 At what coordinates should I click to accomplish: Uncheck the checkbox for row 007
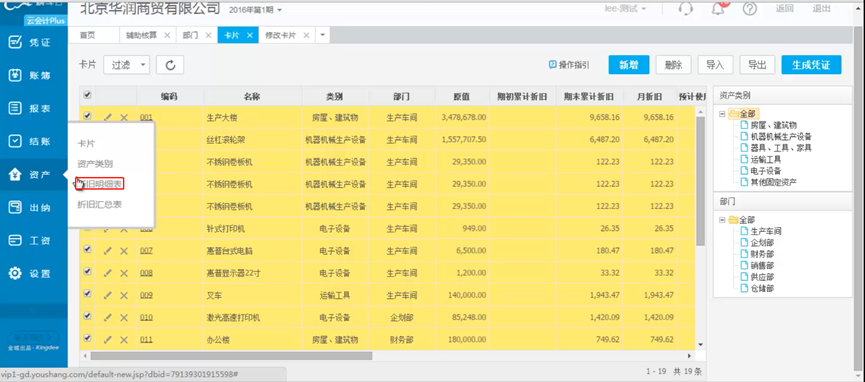(87, 250)
